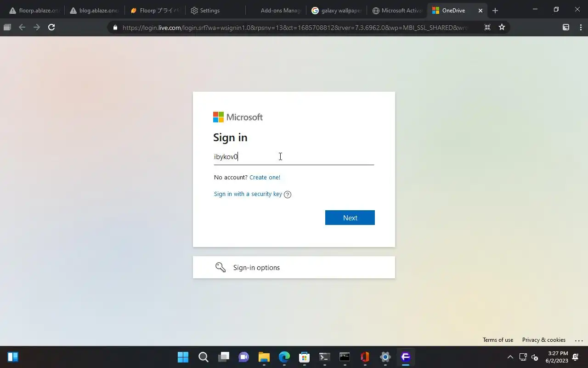
Task: Open Windows Terminal from the taskbar
Action: point(324,357)
